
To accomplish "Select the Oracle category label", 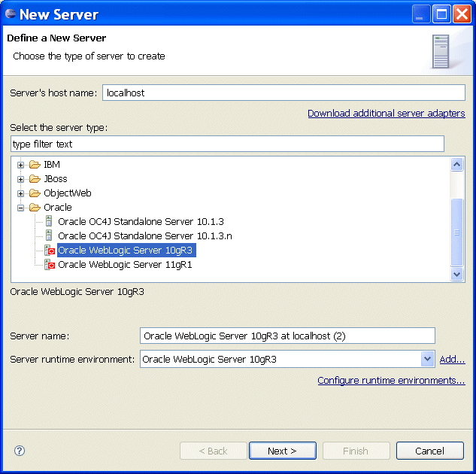I will [x=58, y=208].
